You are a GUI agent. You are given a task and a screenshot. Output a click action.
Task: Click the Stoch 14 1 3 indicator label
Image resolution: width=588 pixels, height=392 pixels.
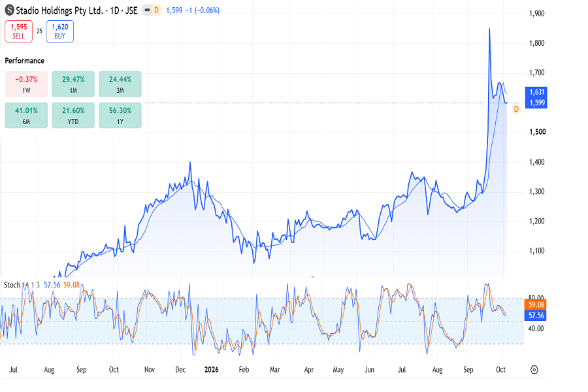pyautogui.click(x=22, y=285)
